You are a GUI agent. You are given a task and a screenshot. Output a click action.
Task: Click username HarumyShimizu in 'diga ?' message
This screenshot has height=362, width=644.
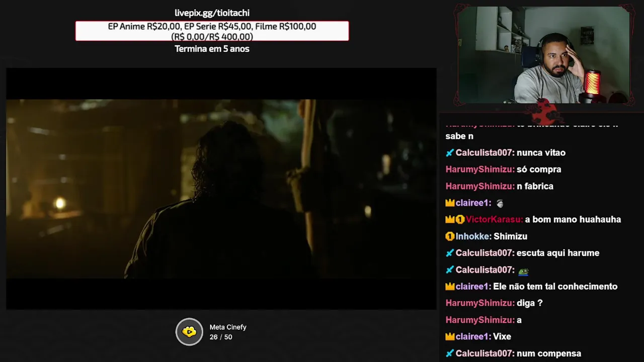point(480,303)
